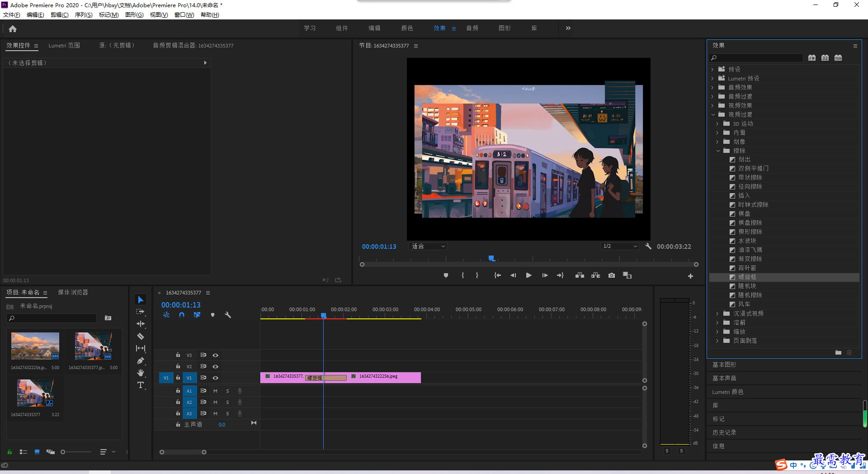Select the Razor tool
Image resolution: width=868 pixels, height=474 pixels.
(141, 336)
